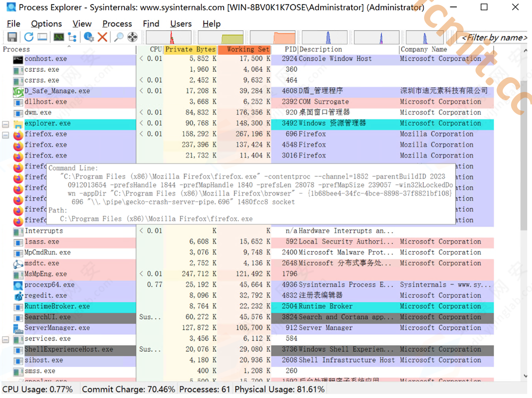Open the Help menu
Image resolution: width=532 pixels, height=398 pixels.
211,24
